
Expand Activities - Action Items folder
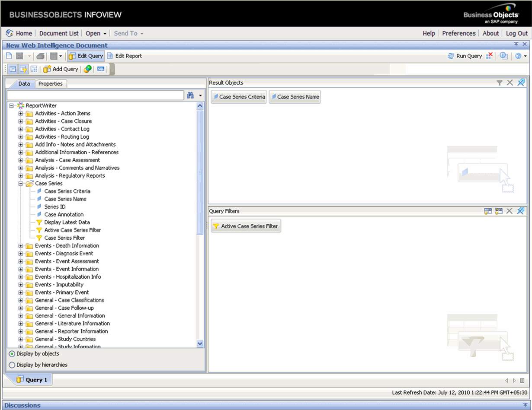point(21,114)
